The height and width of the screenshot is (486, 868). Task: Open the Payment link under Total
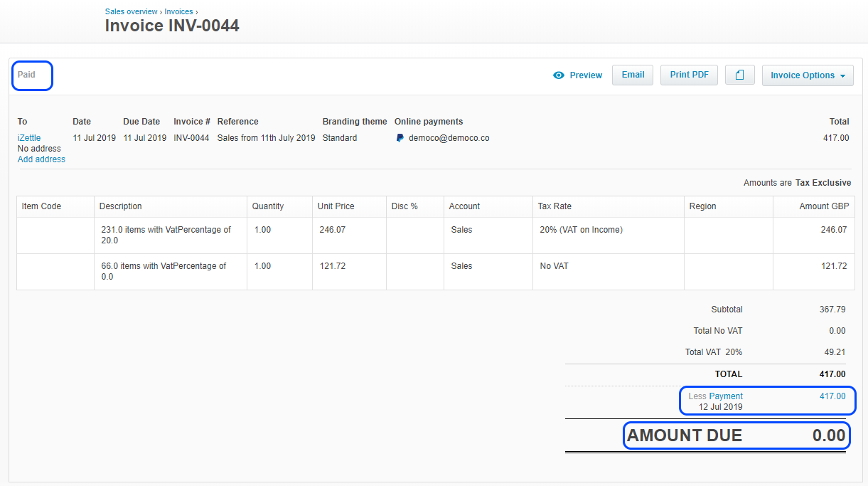click(x=726, y=396)
